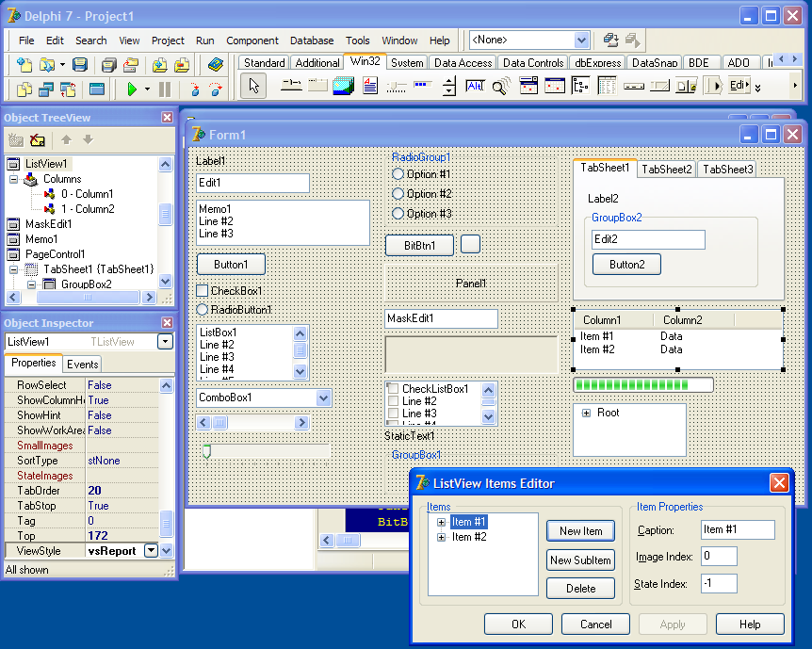Click the Save current desktop icon
This screenshot has width=812, height=649.
click(x=611, y=40)
